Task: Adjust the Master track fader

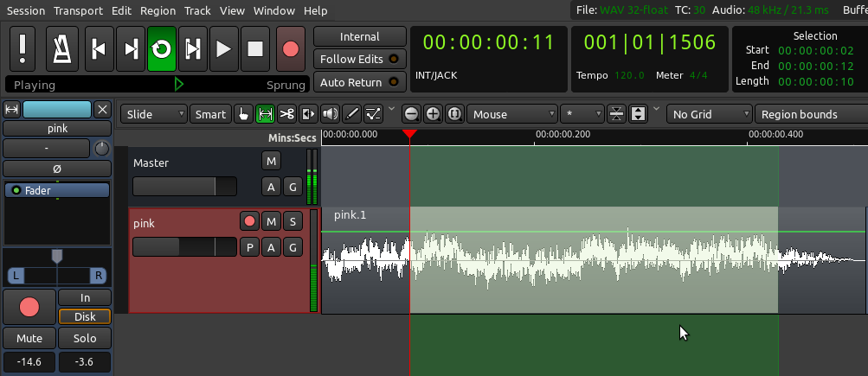Action: (x=185, y=187)
